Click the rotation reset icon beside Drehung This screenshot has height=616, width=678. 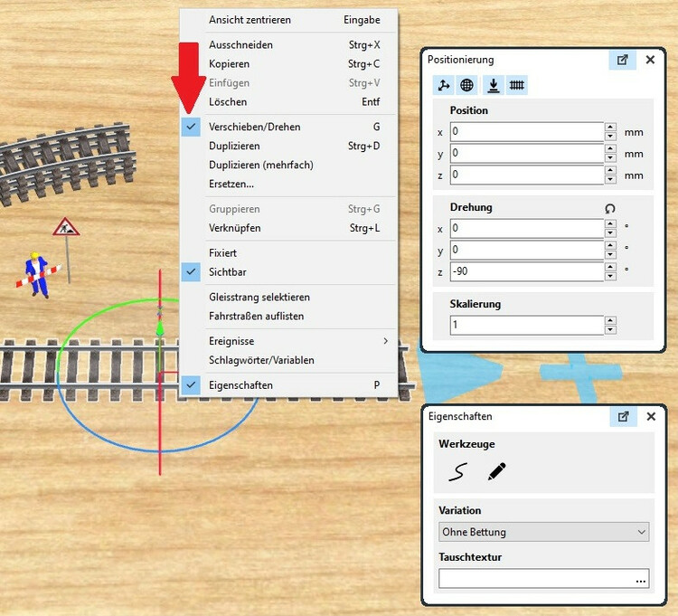pos(610,208)
